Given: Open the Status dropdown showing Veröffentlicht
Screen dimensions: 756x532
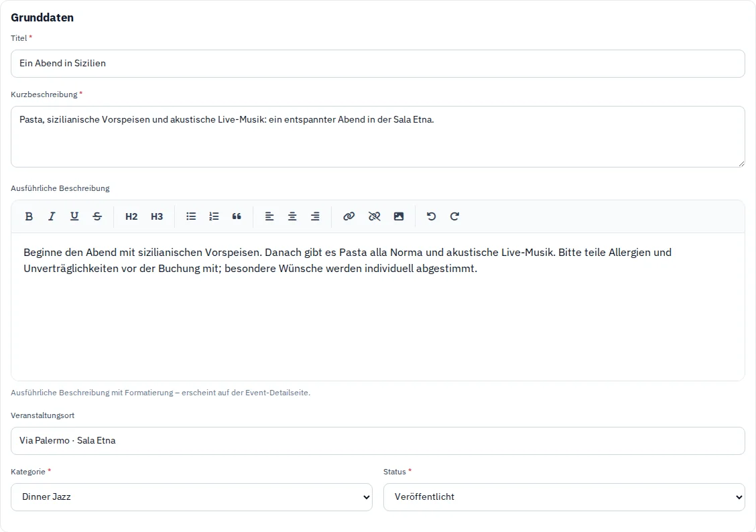Looking at the screenshot, I should [564, 496].
